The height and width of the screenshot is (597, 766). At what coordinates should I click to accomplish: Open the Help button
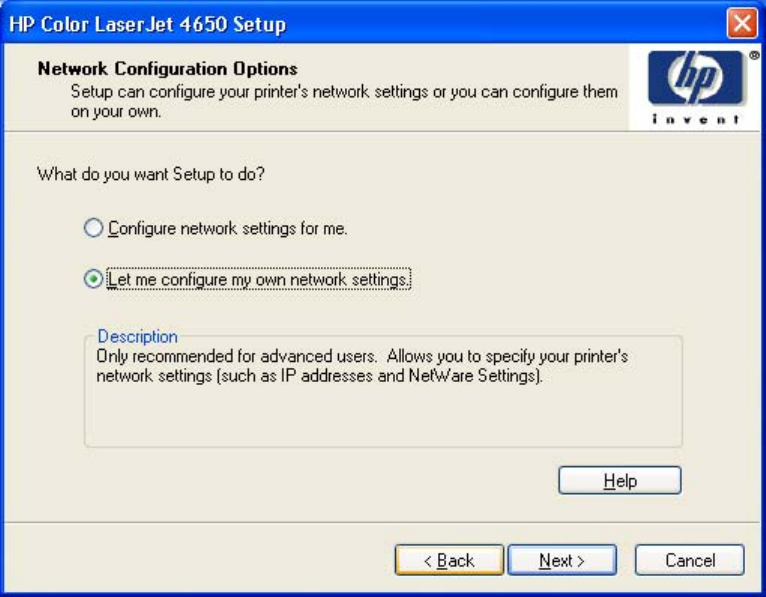coord(619,480)
